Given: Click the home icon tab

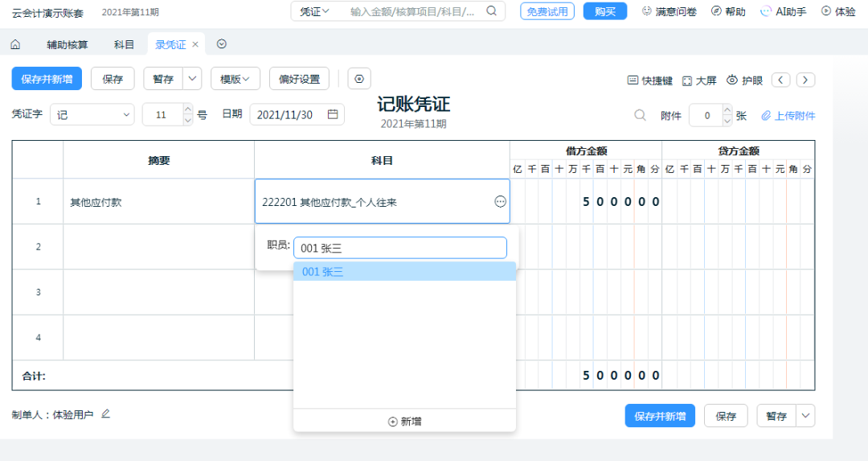Looking at the screenshot, I should pyautogui.click(x=14, y=45).
